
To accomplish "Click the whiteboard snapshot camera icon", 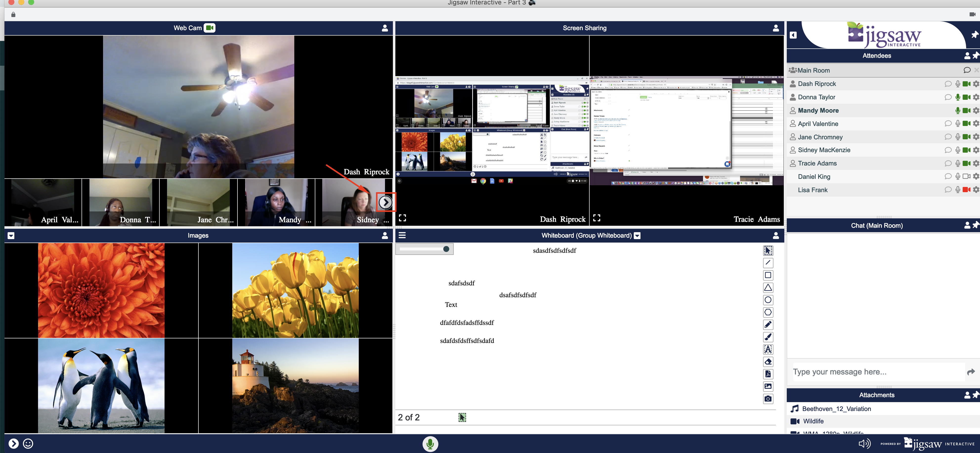I will click(x=768, y=399).
